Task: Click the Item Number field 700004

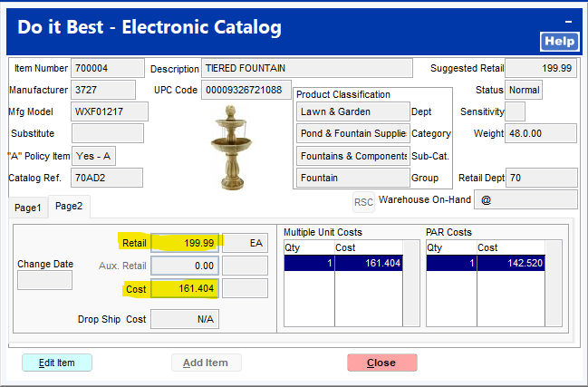Action: click(108, 68)
